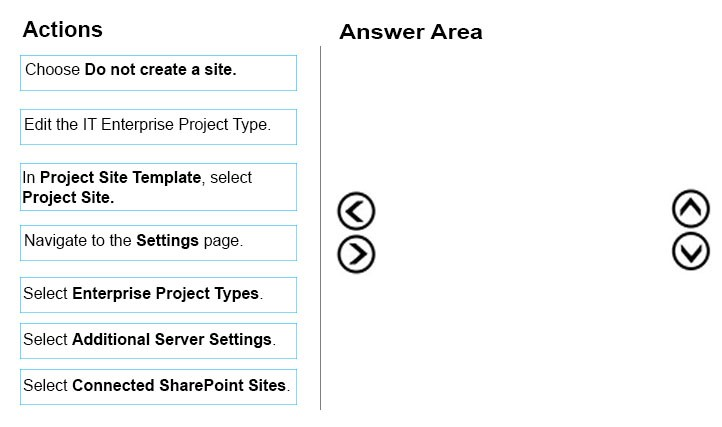Click the left arrow move-back icon
The image size is (722, 427).
coord(356,211)
